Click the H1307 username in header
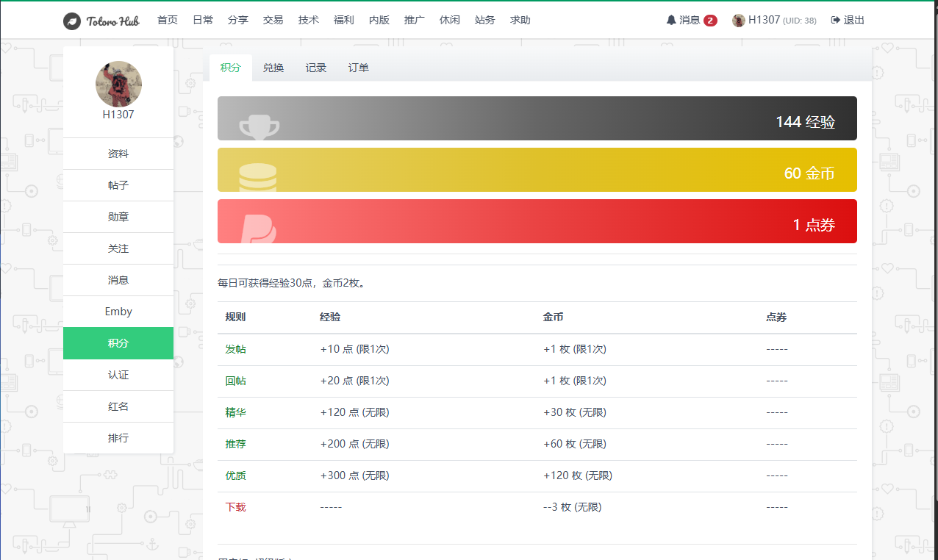The height and width of the screenshot is (560, 938). [x=764, y=20]
